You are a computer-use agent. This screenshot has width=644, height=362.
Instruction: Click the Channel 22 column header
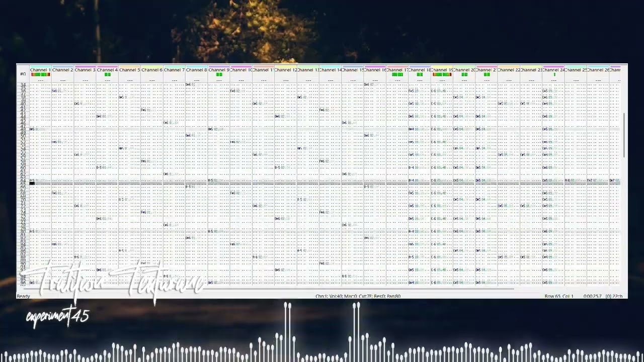coord(509,70)
